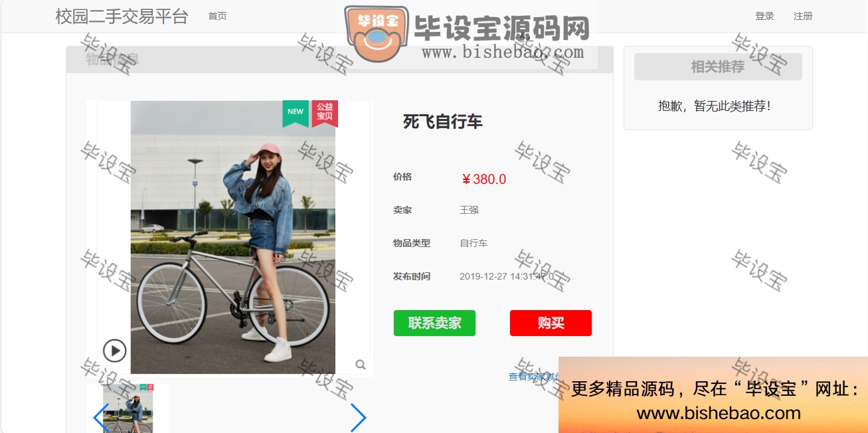Open the 查看卖家其他 link
Viewport: 868px width, 433px height.
point(534,377)
